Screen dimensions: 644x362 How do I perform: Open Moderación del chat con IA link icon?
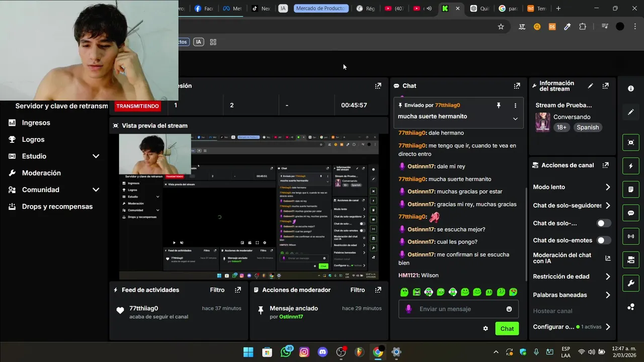click(608, 258)
